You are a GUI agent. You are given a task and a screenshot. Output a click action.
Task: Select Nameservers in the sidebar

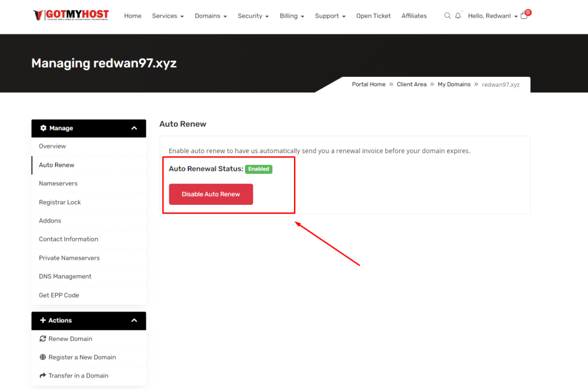click(x=58, y=184)
